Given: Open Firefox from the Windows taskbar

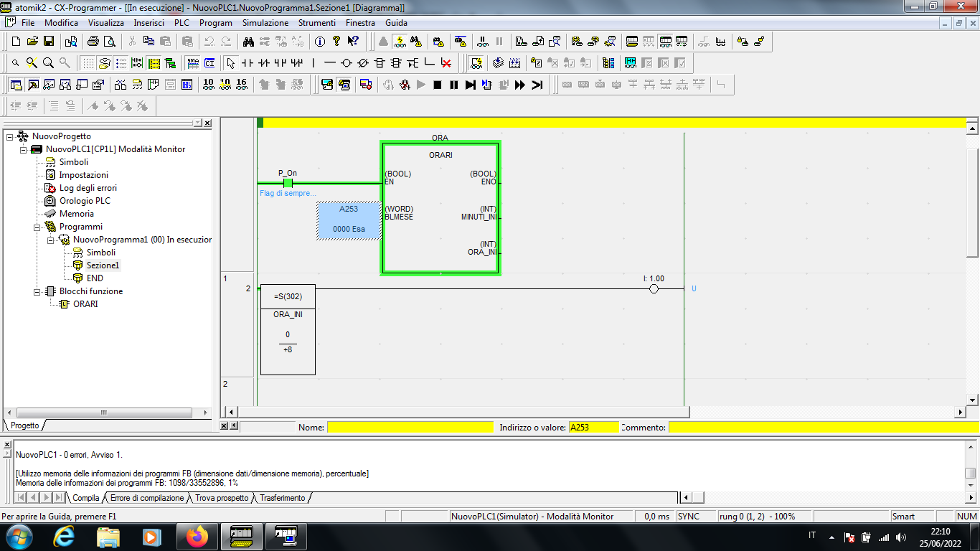Looking at the screenshot, I should [196, 536].
